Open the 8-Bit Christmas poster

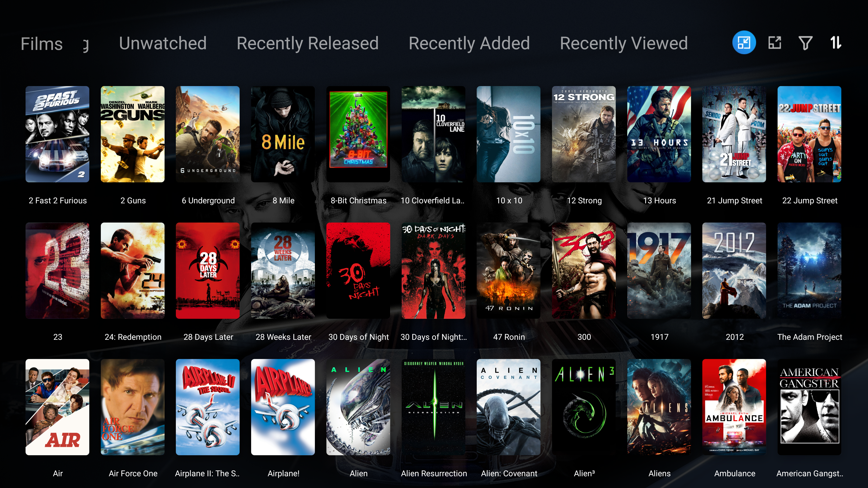pos(358,134)
